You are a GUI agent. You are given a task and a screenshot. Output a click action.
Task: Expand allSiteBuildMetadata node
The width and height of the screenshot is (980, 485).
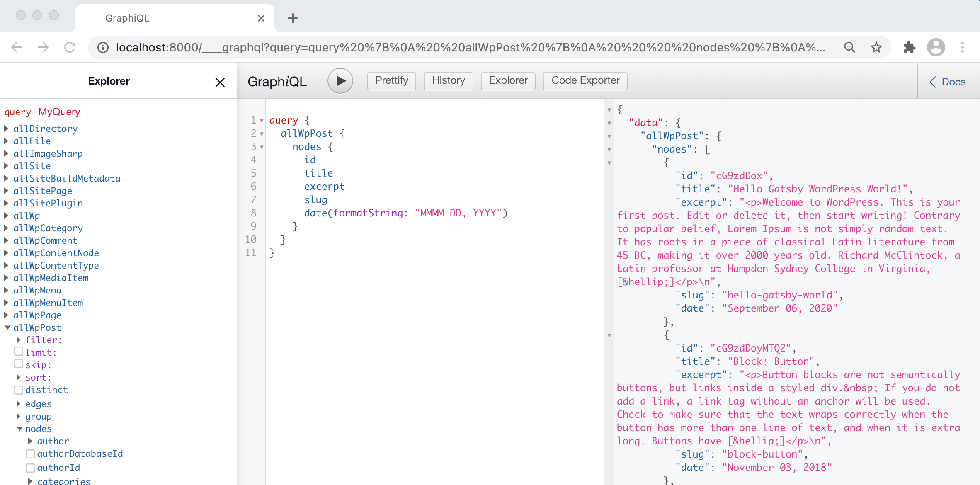click(x=7, y=178)
